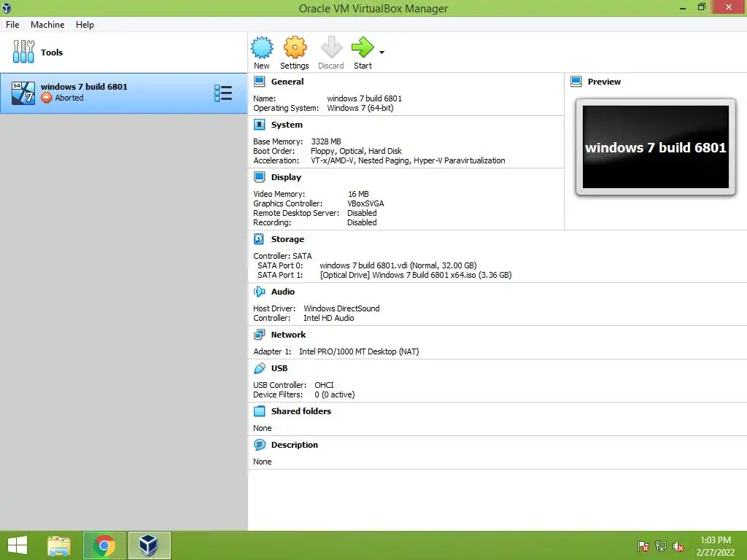Click the Intel PRO/1000 MT Desktop (NAT) adapter

(x=359, y=351)
